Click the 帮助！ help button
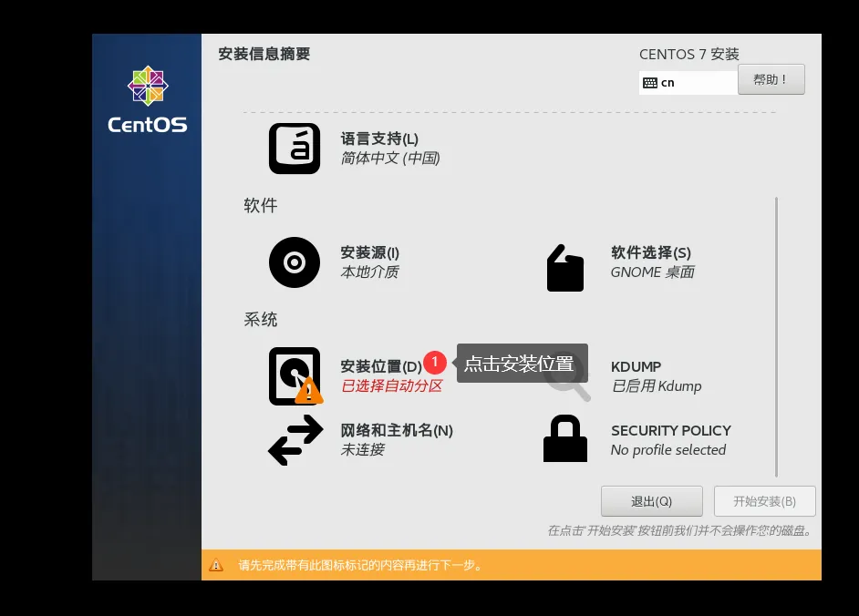 (771, 79)
